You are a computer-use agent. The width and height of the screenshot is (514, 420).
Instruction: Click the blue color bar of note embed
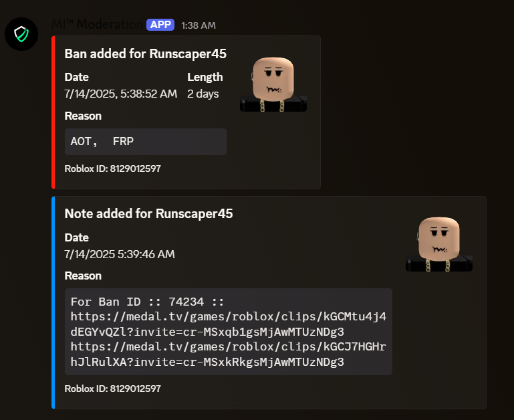tap(53, 302)
